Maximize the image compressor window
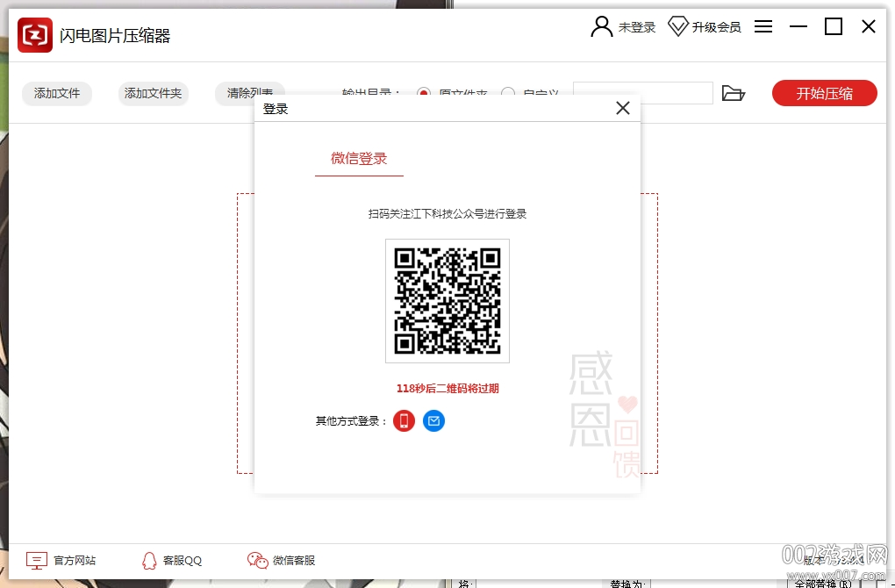 (x=834, y=26)
